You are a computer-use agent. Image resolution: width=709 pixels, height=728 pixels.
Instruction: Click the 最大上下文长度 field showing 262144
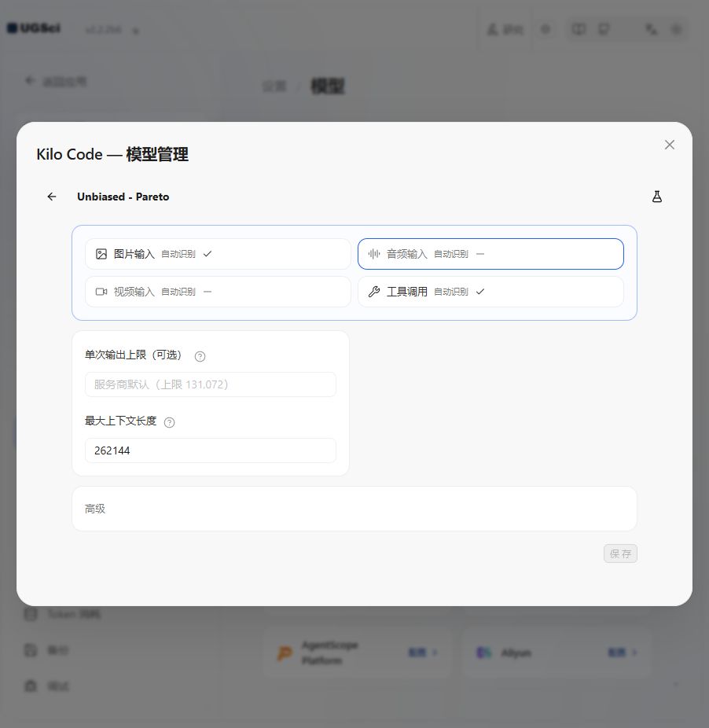pos(211,450)
